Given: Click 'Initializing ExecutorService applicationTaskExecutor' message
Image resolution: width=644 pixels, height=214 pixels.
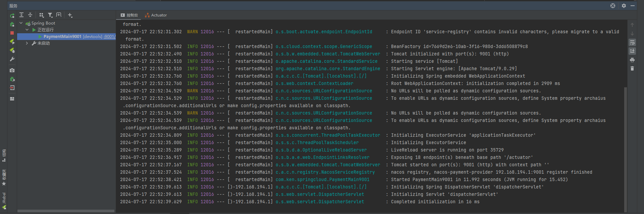Looking at the screenshot, I should pyautogui.click(x=463, y=135).
